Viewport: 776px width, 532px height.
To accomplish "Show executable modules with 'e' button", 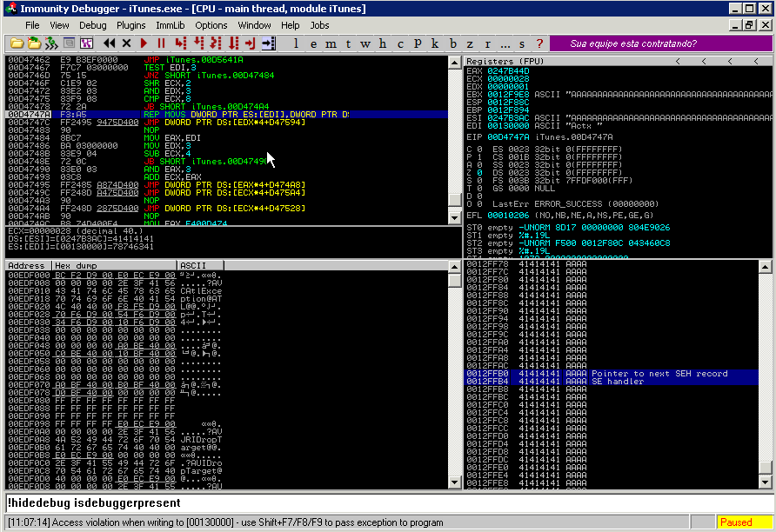I will [x=313, y=43].
